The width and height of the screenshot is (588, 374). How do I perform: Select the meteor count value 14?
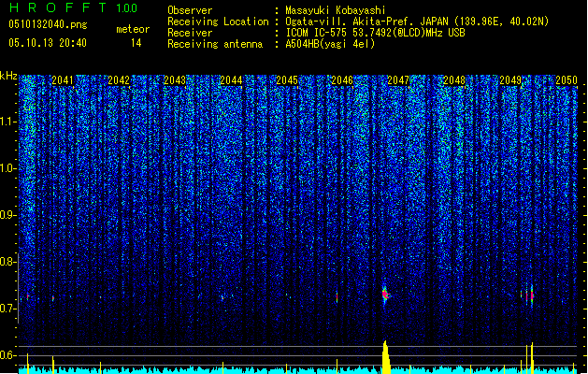(x=136, y=43)
